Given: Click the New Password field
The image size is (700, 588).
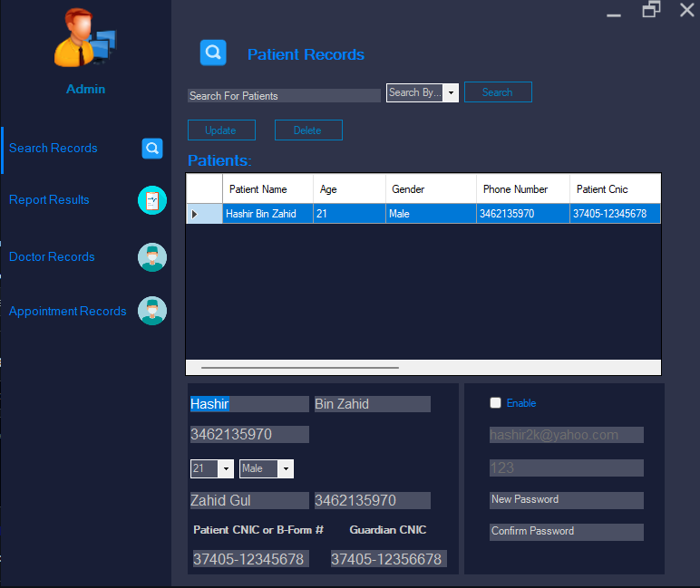Looking at the screenshot, I should click(x=567, y=500).
